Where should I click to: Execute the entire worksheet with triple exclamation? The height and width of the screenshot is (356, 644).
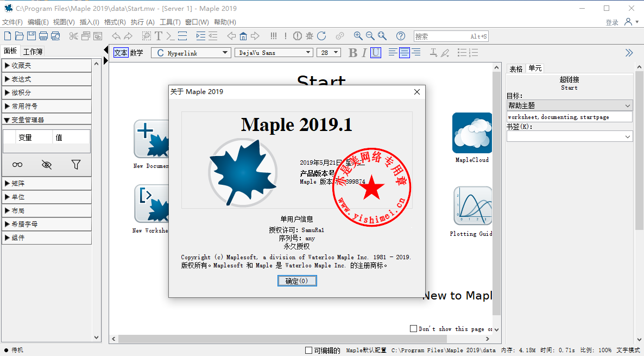(x=274, y=36)
